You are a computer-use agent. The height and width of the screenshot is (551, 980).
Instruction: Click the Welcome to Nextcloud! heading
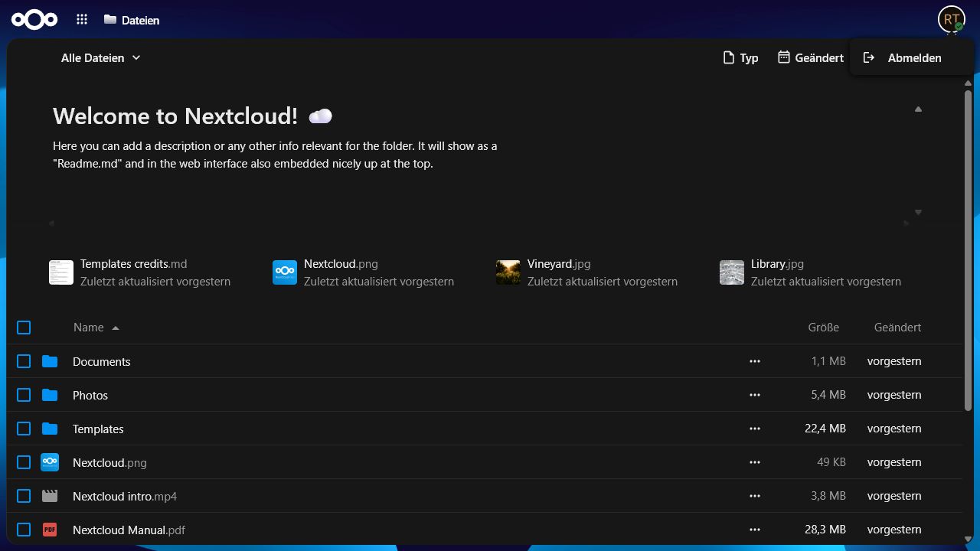tap(175, 116)
